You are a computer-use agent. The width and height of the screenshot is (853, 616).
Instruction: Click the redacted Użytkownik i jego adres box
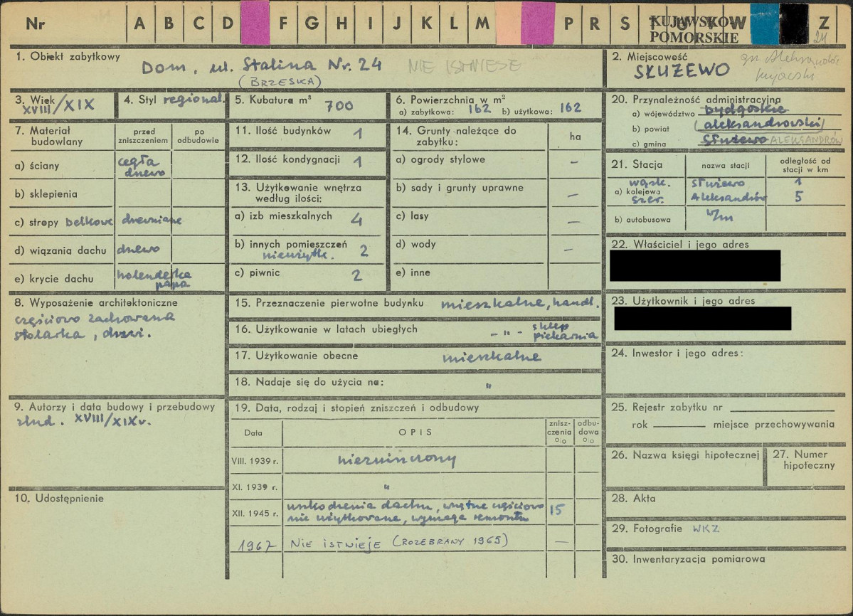[x=702, y=318]
